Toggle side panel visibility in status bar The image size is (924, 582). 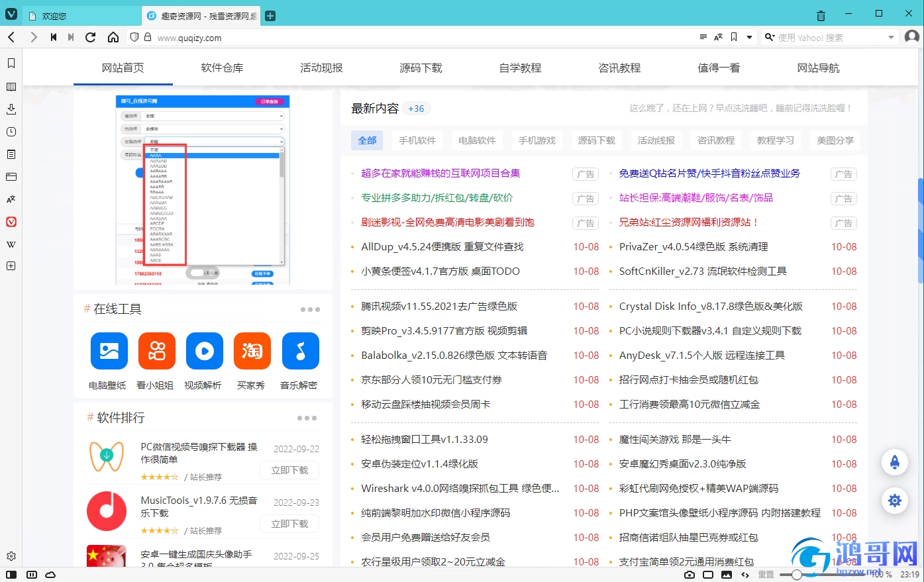11,575
